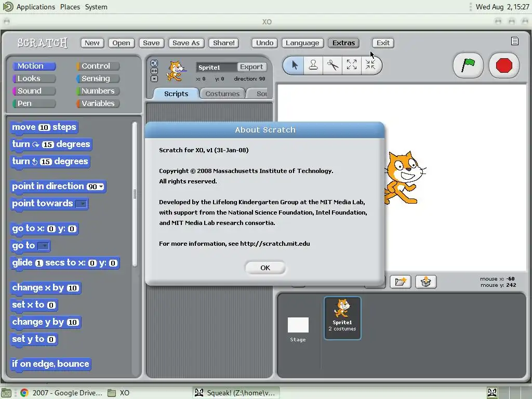Open the Applications menu
532x399 pixels.
pos(35,7)
